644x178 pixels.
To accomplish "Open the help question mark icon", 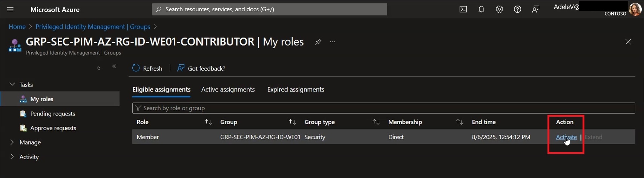I will tap(517, 9).
